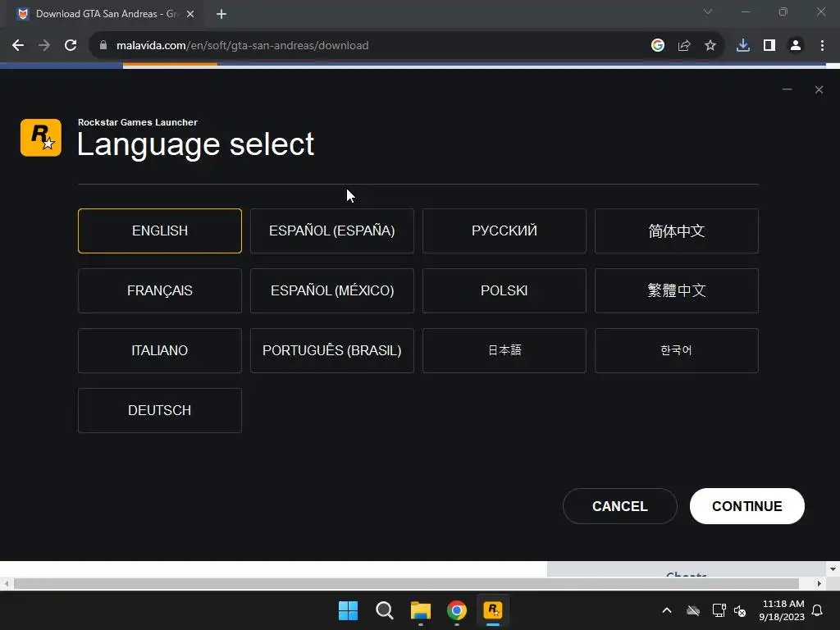Select ITALIANO language option
Screen dimensions: 840x630
coord(160,350)
